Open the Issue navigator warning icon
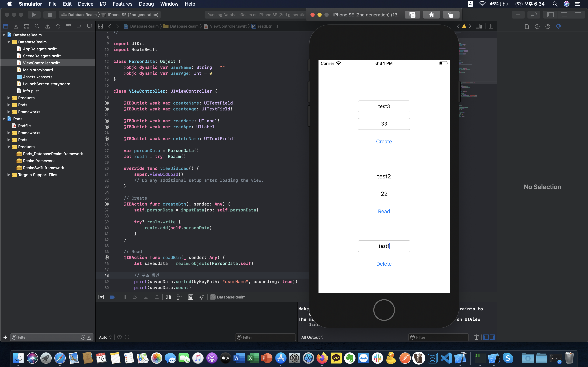588x367 pixels. 48,26
